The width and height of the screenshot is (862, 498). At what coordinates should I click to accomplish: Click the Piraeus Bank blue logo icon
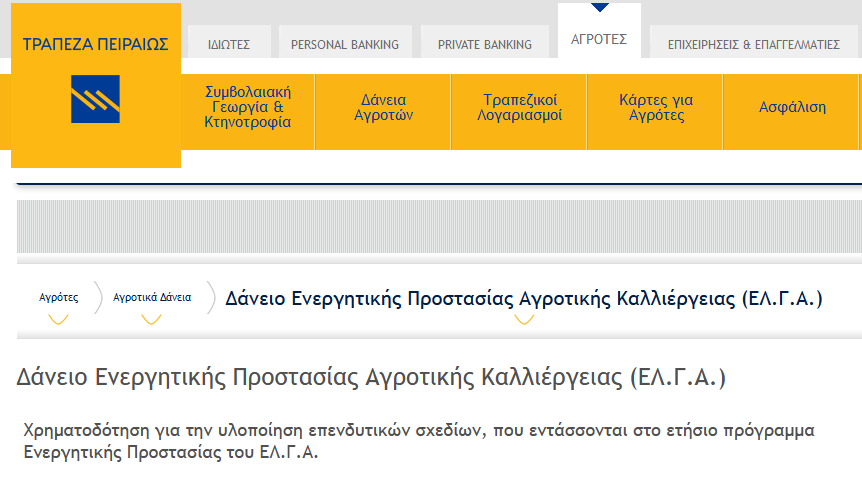95,99
